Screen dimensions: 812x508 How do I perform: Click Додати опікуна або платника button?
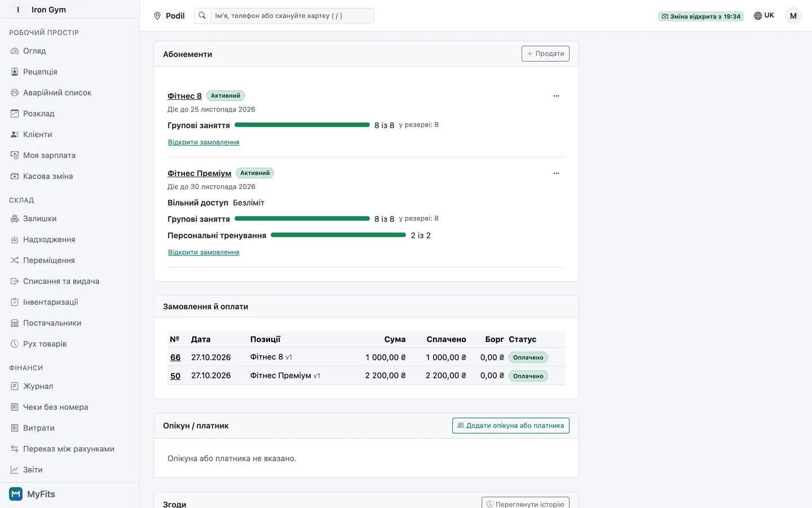(x=511, y=426)
